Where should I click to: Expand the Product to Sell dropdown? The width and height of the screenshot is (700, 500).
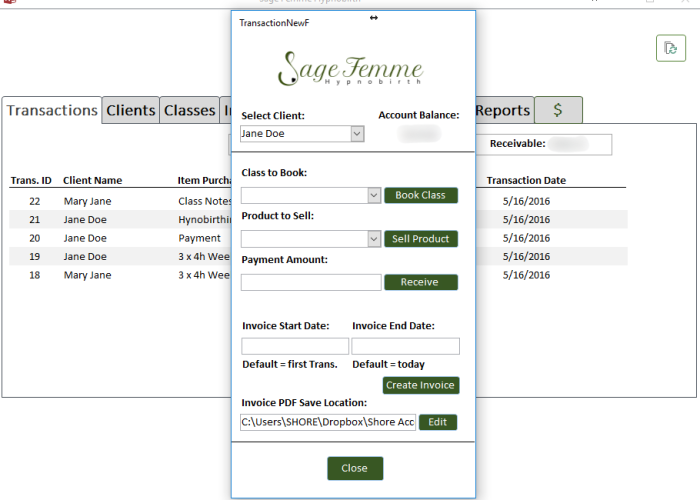[x=374, y=239]
